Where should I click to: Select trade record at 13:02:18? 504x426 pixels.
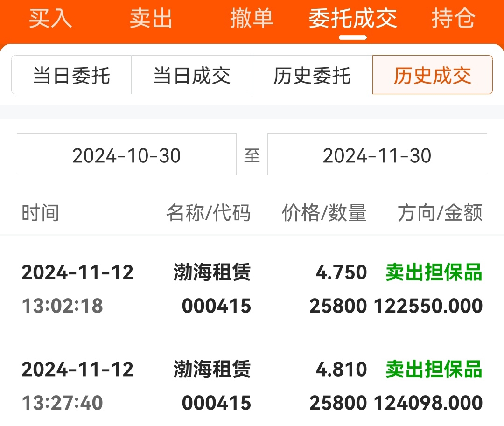click(x=252, y=288)
